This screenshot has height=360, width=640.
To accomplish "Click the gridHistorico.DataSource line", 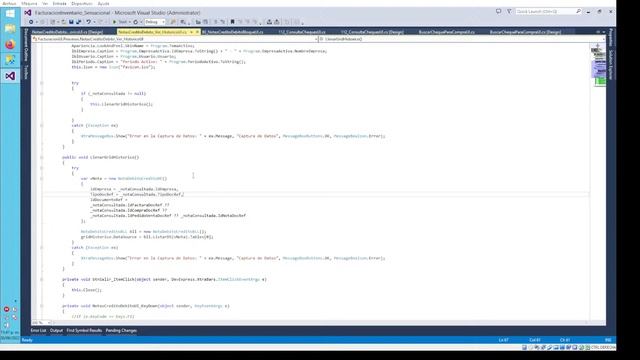I will click(x=147, y=237).
